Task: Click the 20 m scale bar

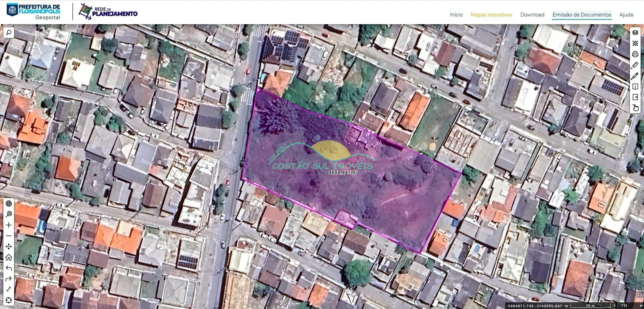Action: [591, 306]
